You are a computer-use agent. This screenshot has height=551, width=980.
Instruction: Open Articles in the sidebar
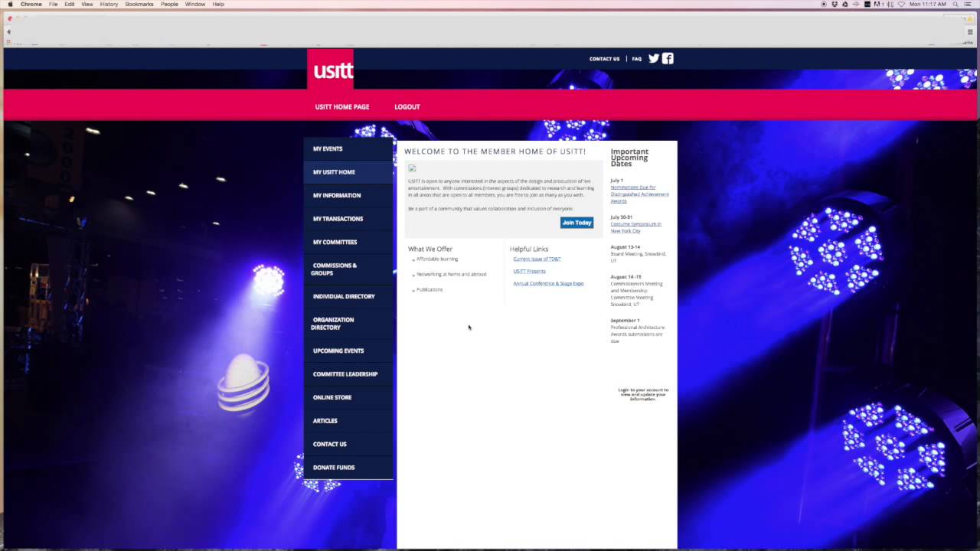348,421
